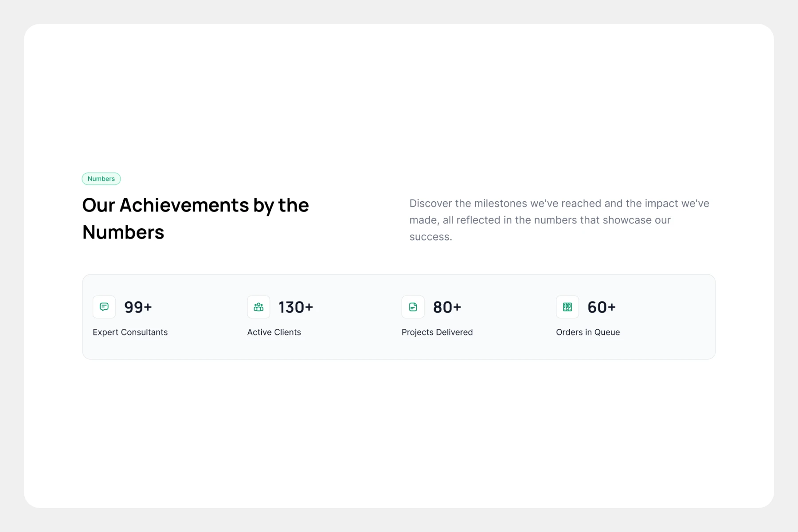Select the Orders in Queue label
The height and width of the screenshot is (532, 798).
click(x=588, y=332)
